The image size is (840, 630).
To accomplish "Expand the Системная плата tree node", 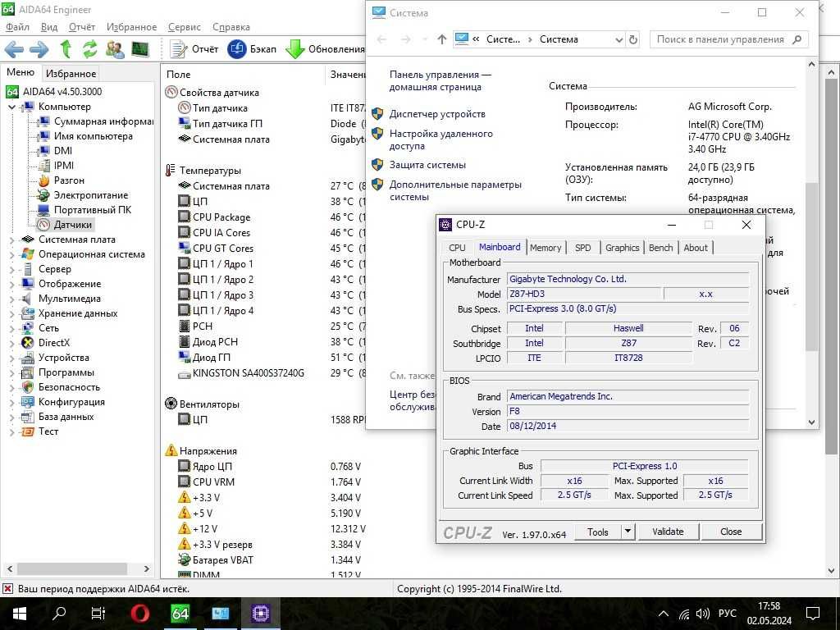I will pyautogui.click(x=11, y=240).
